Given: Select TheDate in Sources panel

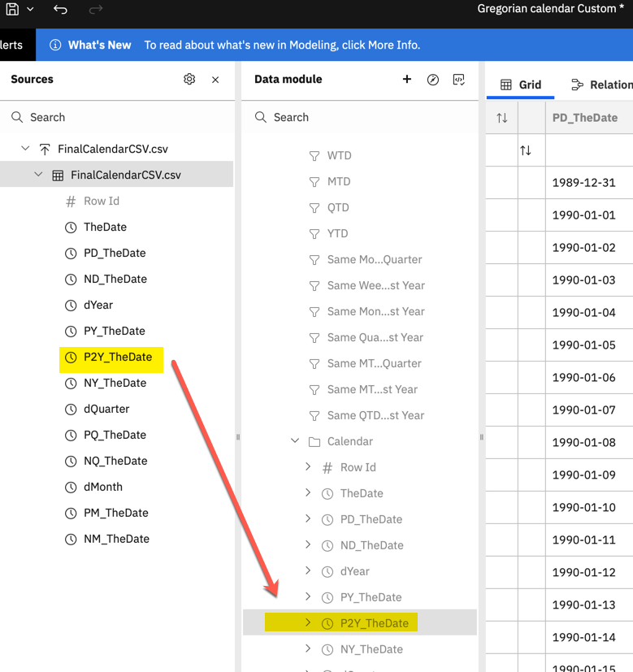Looking at the screenshot, I should pyautogui.click(x=105, y=228).
